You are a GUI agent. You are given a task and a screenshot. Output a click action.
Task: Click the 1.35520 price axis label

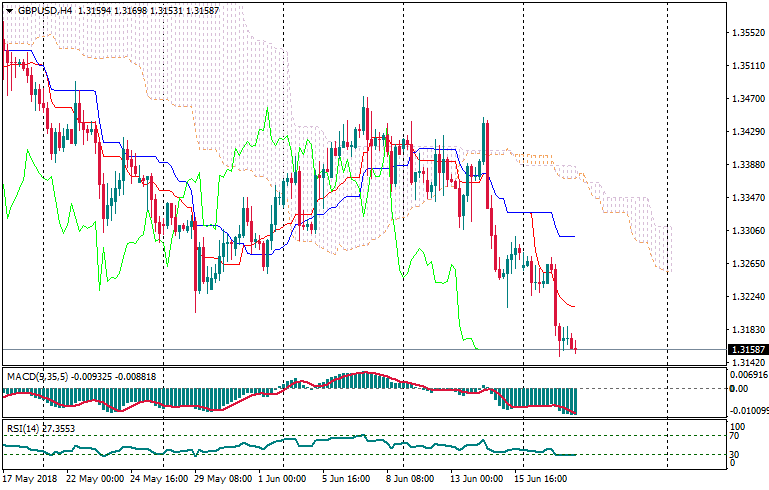click(748, 33)
